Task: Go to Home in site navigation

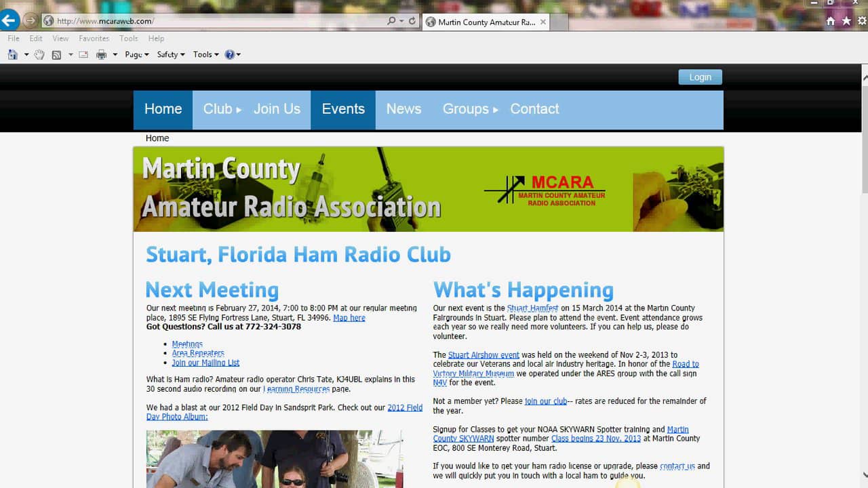Action: (x=163, y=109)
